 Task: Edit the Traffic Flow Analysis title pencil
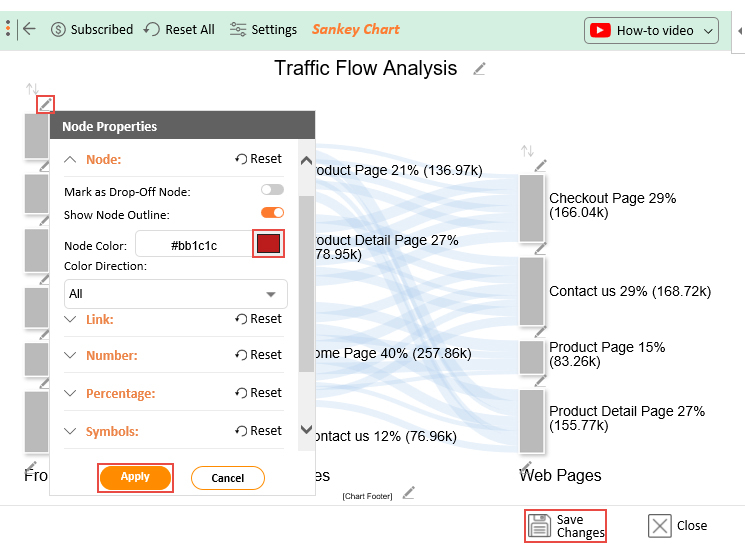[479, 69]
